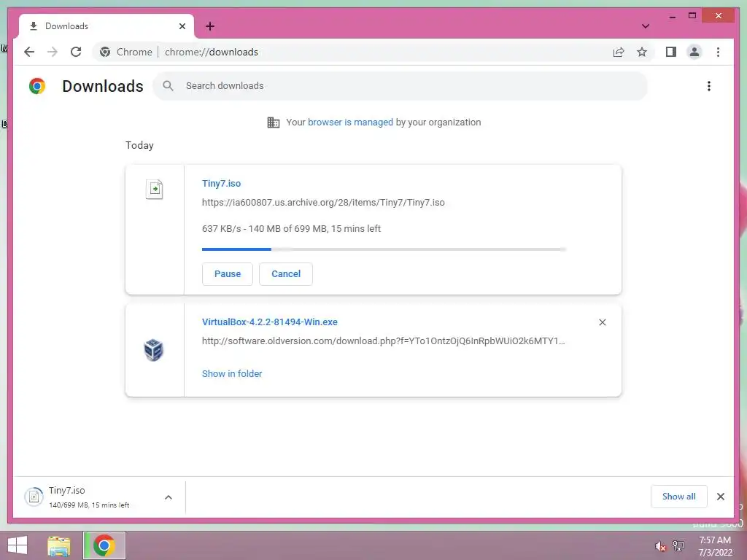Click Show all downloads button

[x=679, y=497]
